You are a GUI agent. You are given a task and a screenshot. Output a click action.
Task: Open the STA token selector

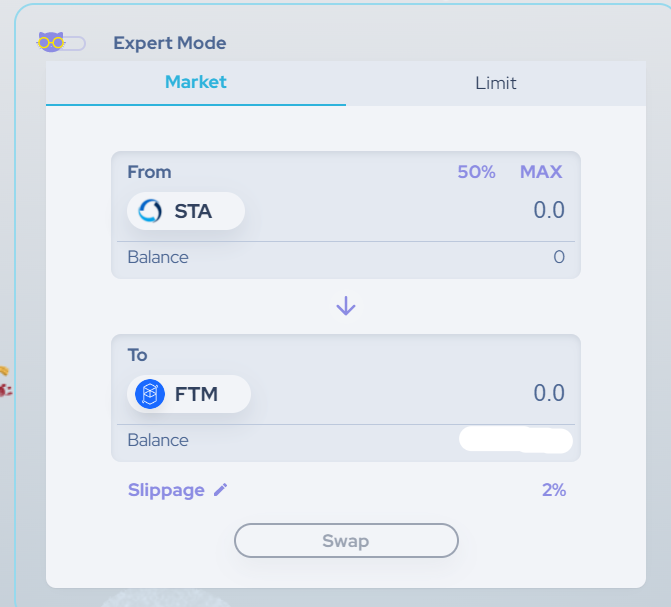click(x=186, y=211)
